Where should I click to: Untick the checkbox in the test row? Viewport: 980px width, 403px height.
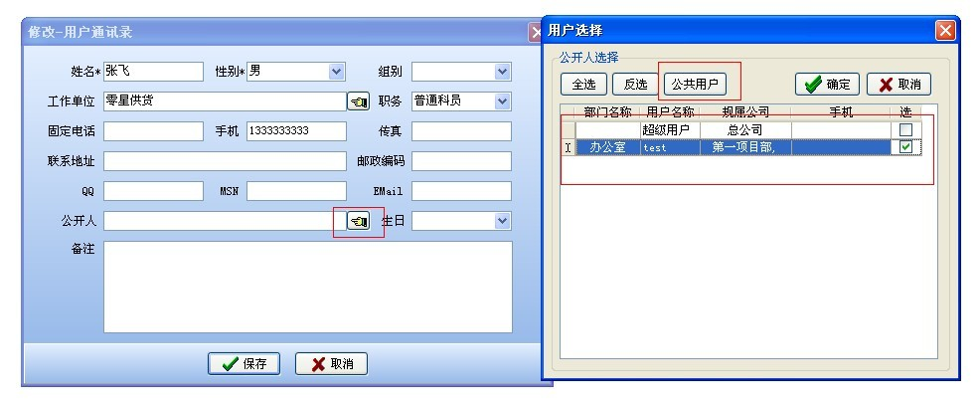[905, 147]
